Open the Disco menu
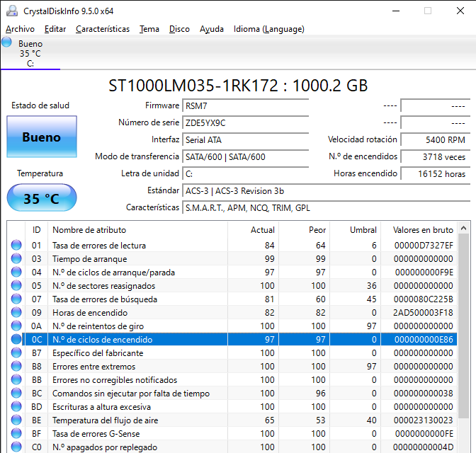The height and width of the screenshot is (453, 476). (x=179, y=29)
